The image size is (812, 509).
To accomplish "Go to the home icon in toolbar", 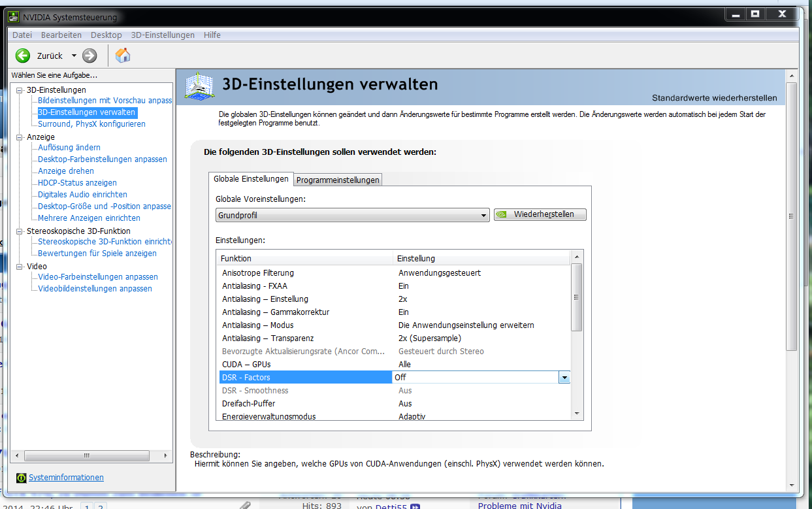I will pyautogui.click(x=123, y=56).
